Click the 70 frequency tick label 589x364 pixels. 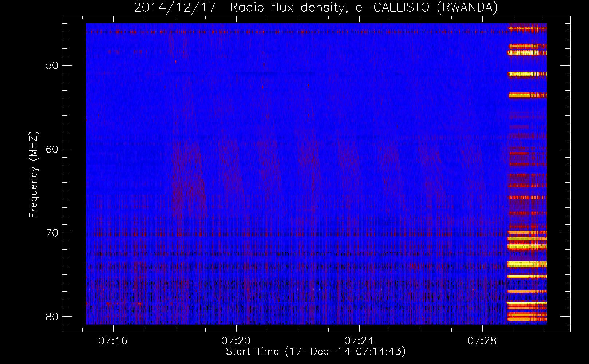52,233
